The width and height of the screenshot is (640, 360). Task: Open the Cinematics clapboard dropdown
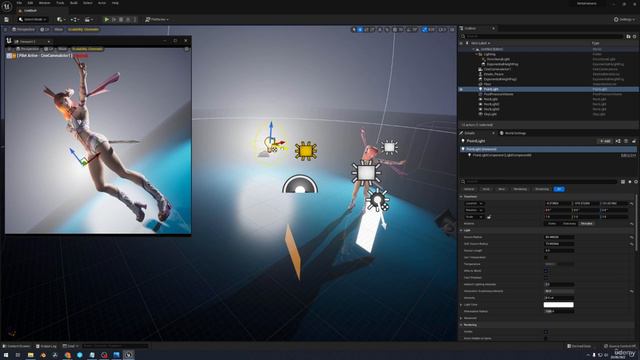(88, 19)
